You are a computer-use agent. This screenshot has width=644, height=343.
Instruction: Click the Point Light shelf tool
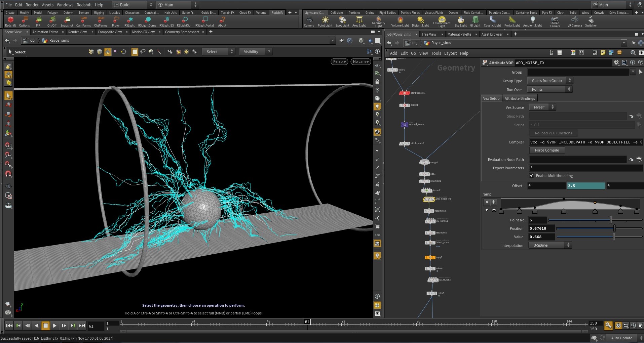coord(325,20)
